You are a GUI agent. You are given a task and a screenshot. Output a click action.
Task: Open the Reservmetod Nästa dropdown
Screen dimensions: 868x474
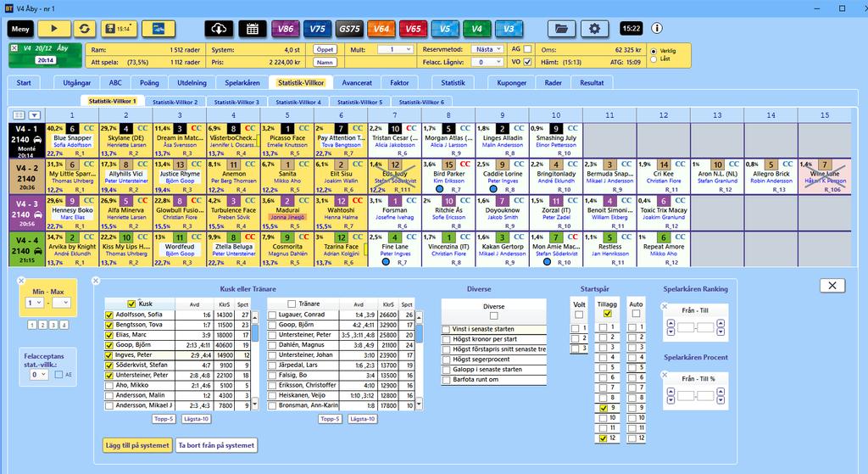pyautogui.click(x=487, y=49)
